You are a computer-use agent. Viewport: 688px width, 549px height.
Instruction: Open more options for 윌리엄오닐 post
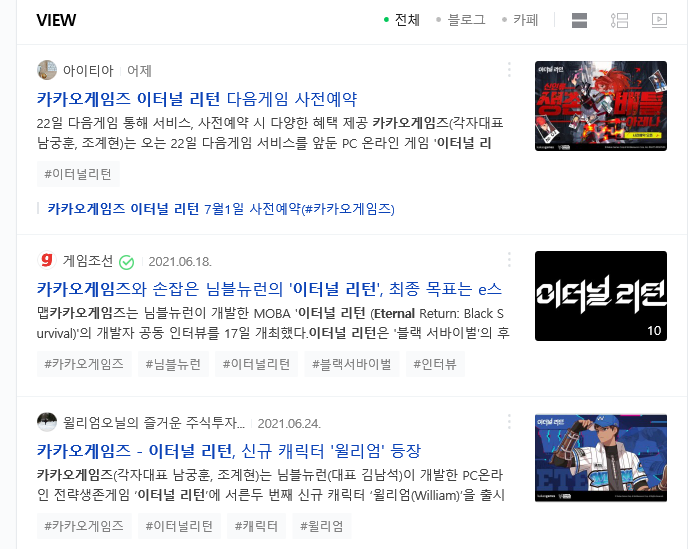click(x=509, y=422)
